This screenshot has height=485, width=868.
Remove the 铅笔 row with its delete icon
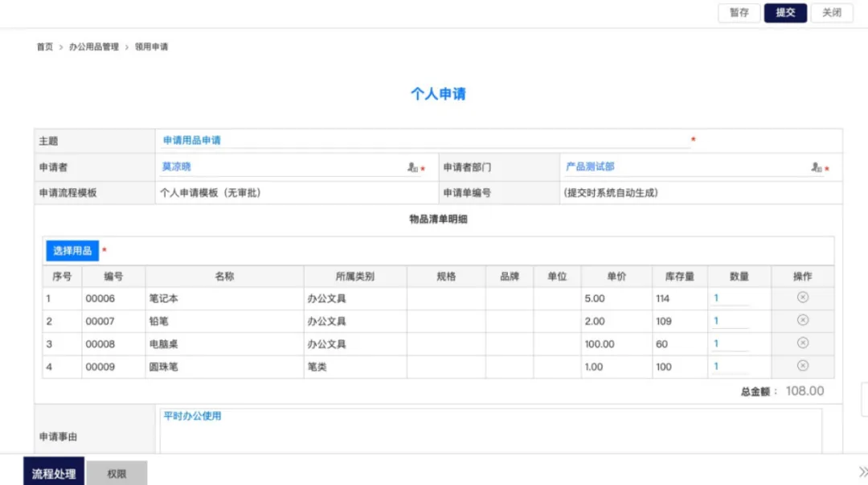click(x=803, y=320)
